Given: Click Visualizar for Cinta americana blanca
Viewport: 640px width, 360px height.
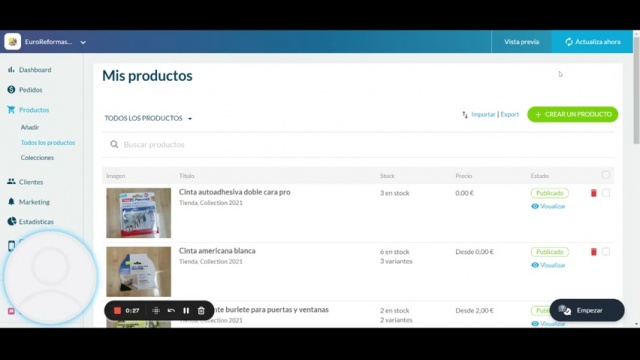Looking at the screenshot, I should pos(549,265).
